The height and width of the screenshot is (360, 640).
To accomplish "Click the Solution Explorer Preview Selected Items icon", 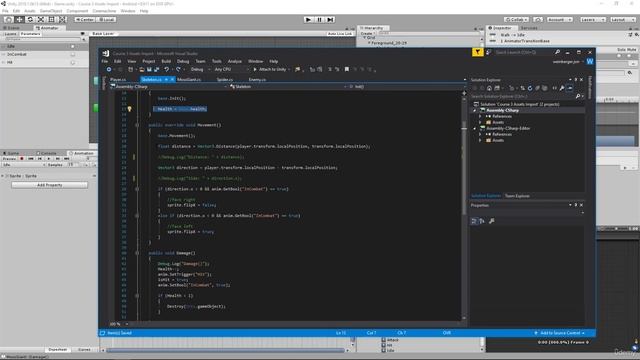I will tap(570, 88).
